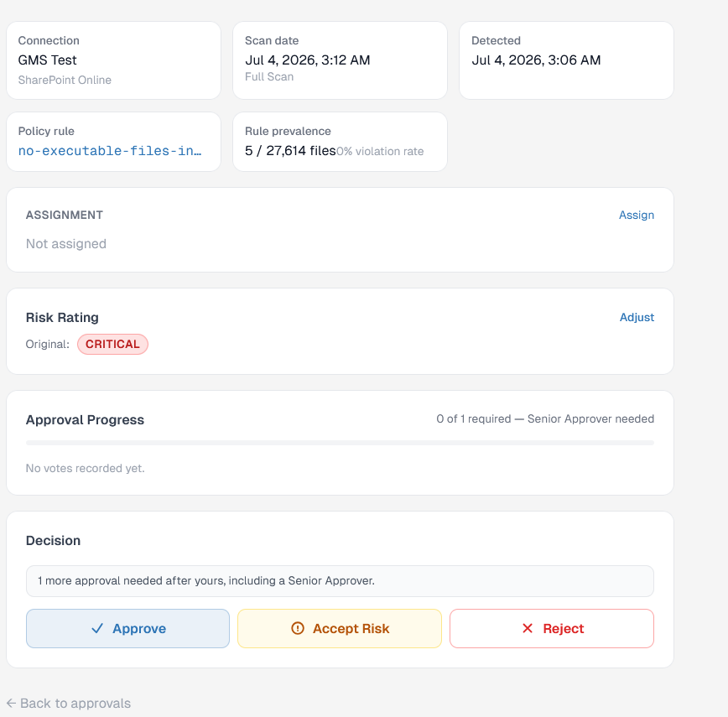Click the Scan date label

click(272, 41)
